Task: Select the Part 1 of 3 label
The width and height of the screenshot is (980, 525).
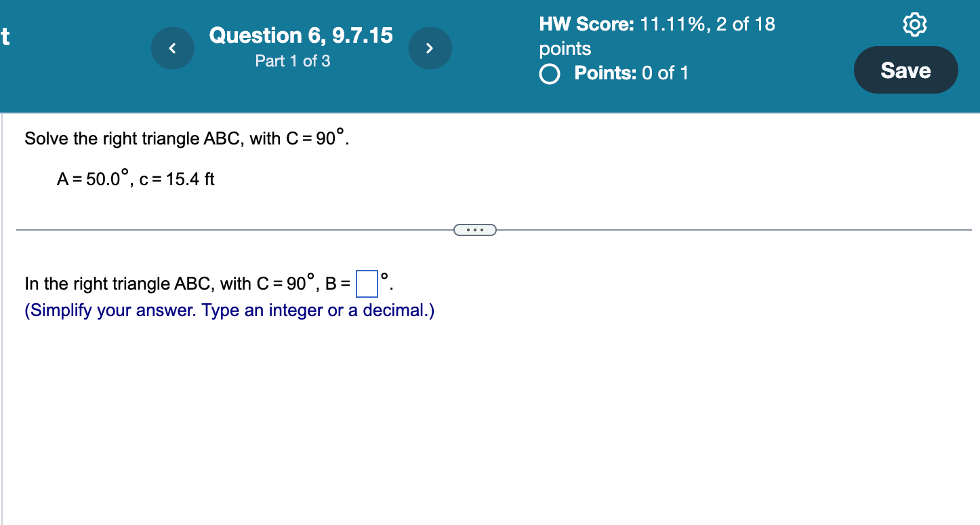Action: pos(292,61)
